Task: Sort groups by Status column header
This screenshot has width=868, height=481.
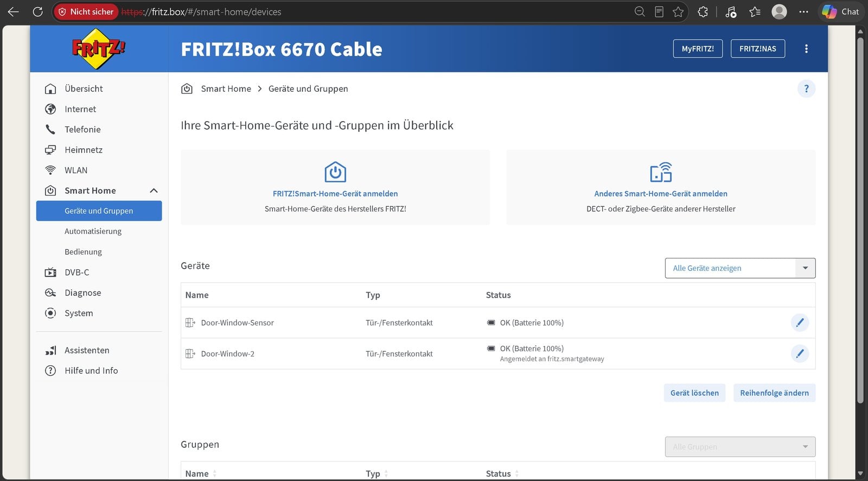Action: pos(502,473)
